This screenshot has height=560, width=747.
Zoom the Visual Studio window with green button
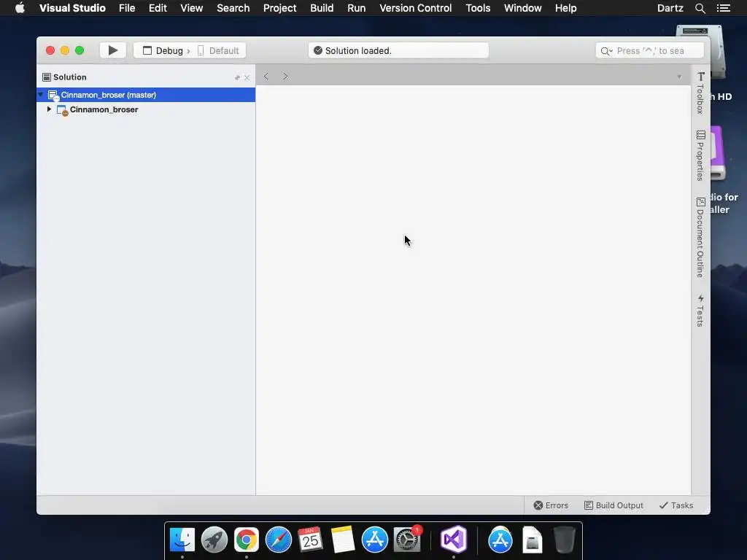click(x=80, y=50)
